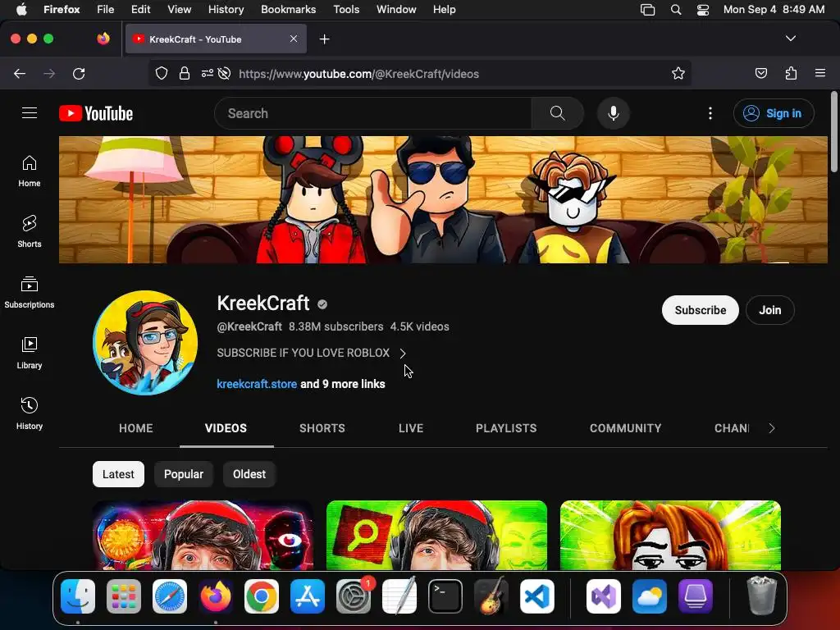Click the verified badge next to KreekCraft

[322, 304]
